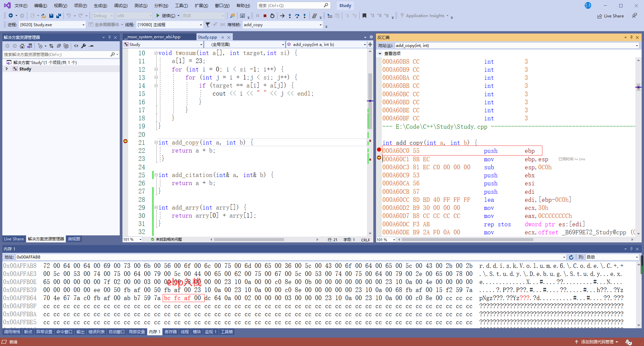Collapse the add_copy function fold marker
Screen dimensions: 644x346
156,142
